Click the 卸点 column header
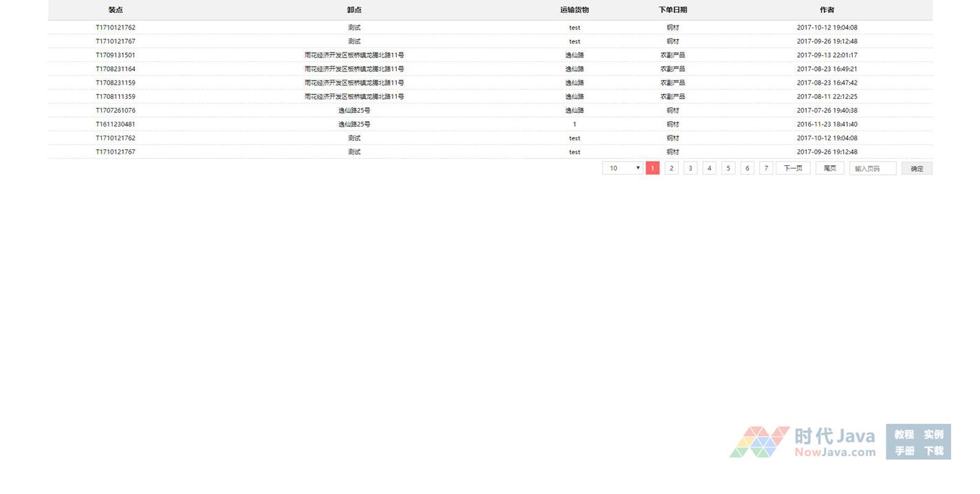This screenshot has width=980, height=494. tap(354, 10)
